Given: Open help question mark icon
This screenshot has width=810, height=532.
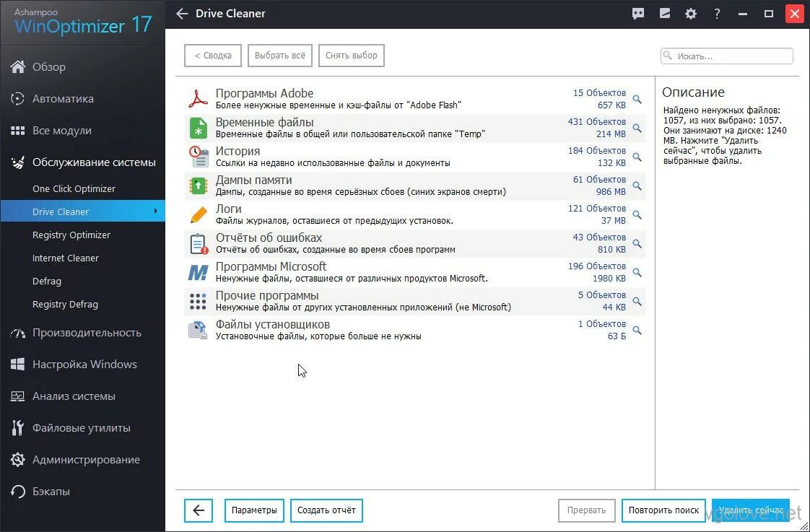Looking at the screenshot, I should point(716,14).
